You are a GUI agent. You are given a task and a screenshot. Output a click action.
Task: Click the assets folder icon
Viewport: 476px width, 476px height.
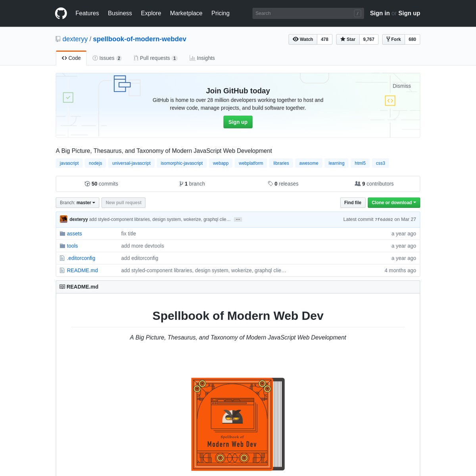point(62,234)
